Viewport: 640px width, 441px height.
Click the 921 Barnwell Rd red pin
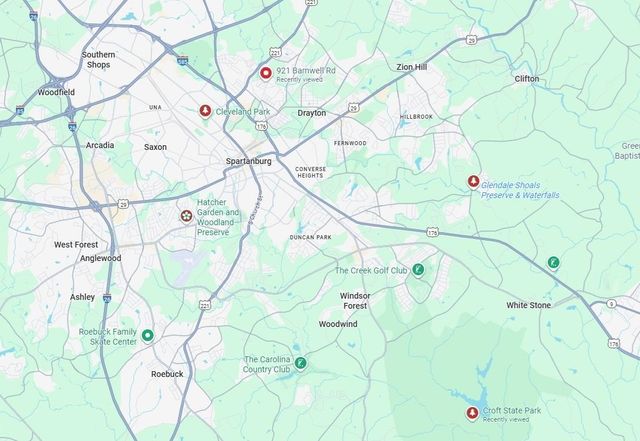click(x=266, y=74)
